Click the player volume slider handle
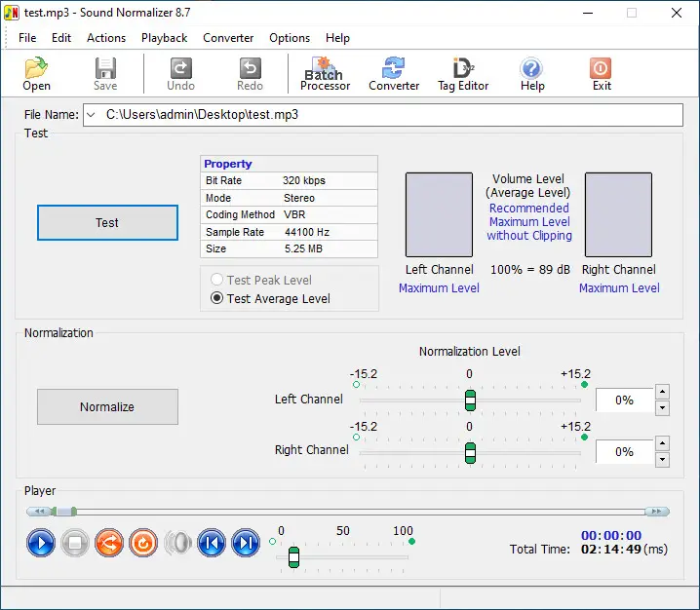Image resolution: width=700 pixels, height=610 pixels. [x=293, y=557]
